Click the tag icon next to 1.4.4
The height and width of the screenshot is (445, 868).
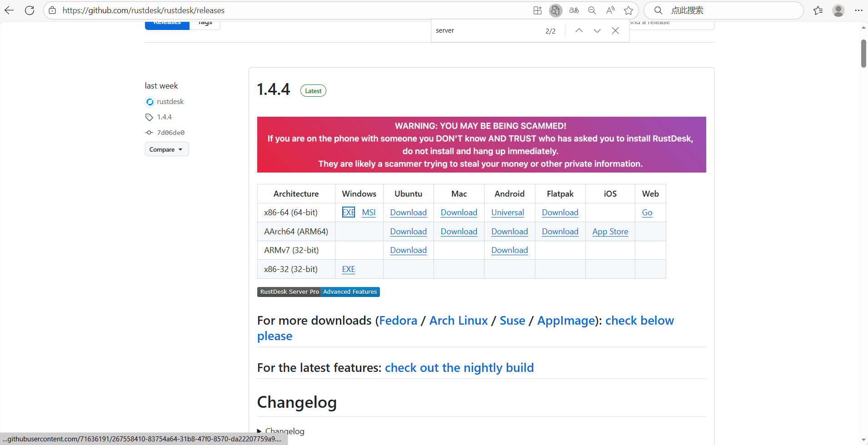[149, 117]
